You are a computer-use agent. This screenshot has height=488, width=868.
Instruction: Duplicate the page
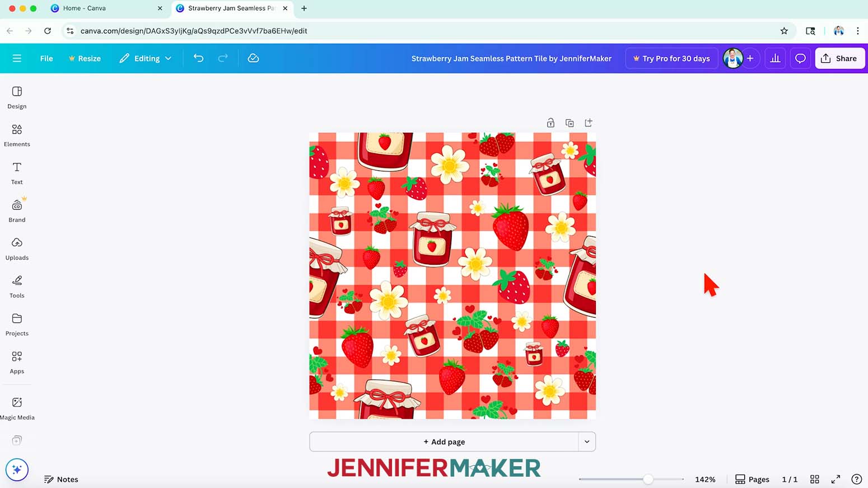coord(570,123)
